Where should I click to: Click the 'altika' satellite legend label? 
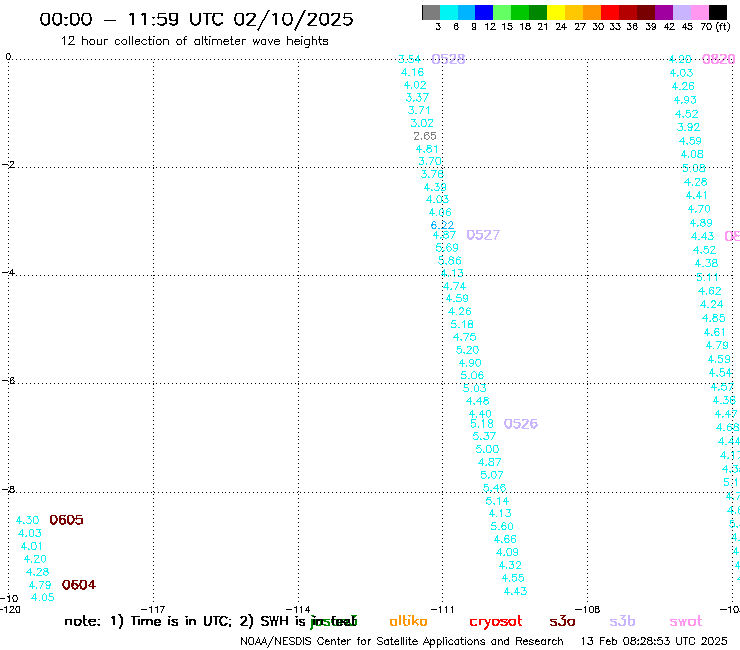(x=408, y=621)
